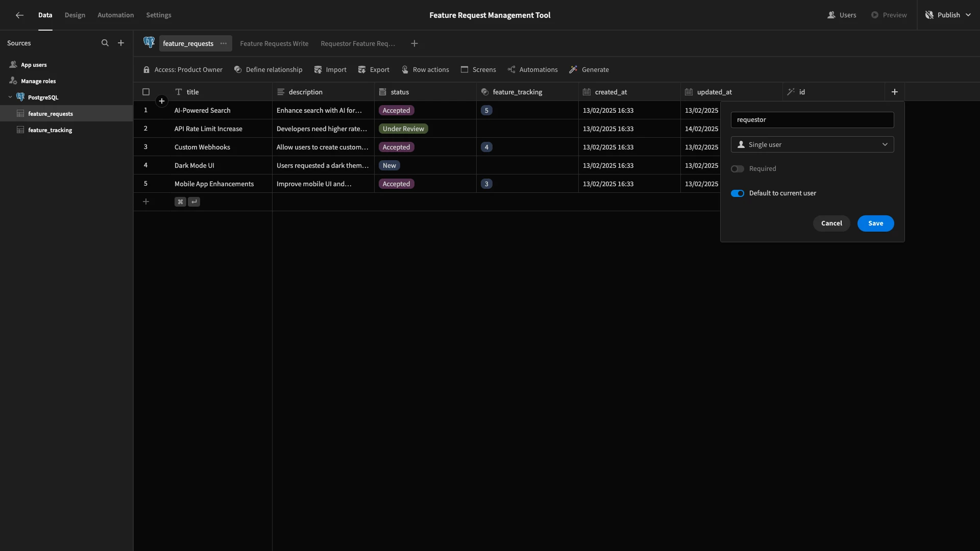Open the Settings tab
Viewport: 980px width, 551px height.
(159, 15)
